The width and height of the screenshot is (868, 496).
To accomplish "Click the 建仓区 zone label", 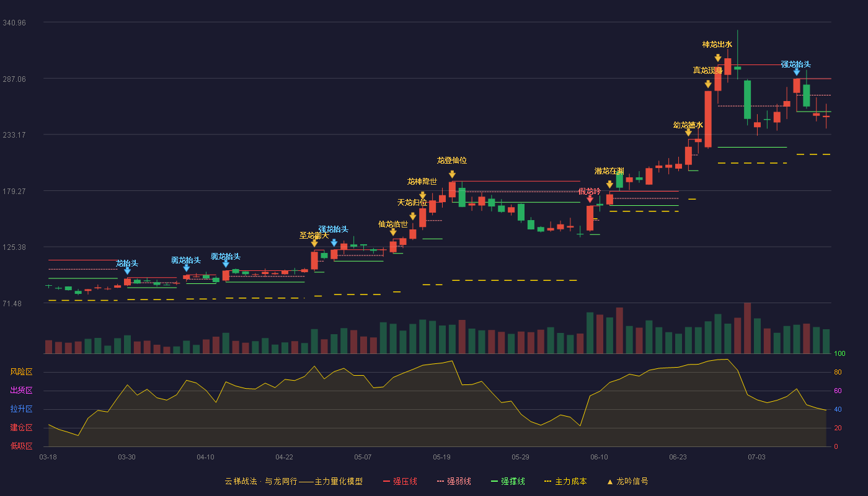I will (x=22, y=428).
